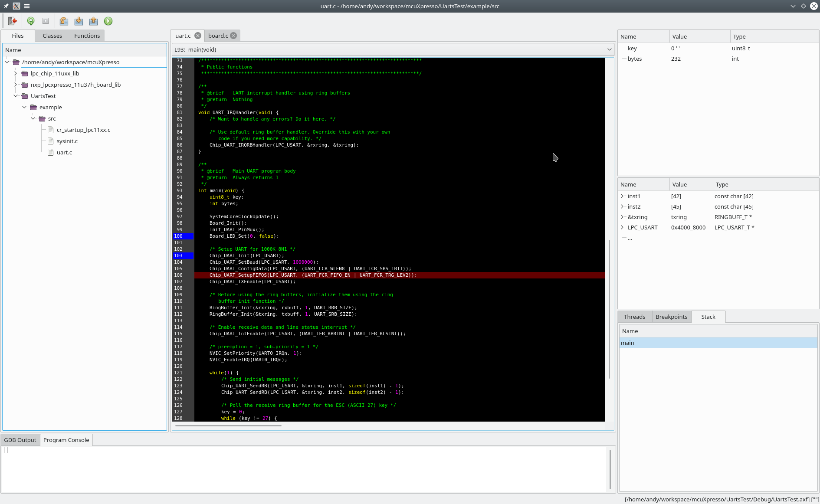Collapse the src folder node
Screen dimensions: 820x504
point(33,118)
